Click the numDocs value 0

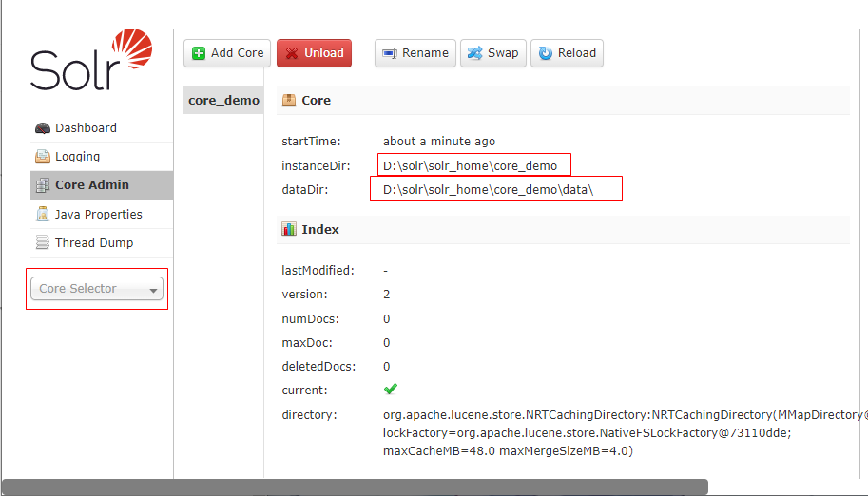[x=386, y=319]
